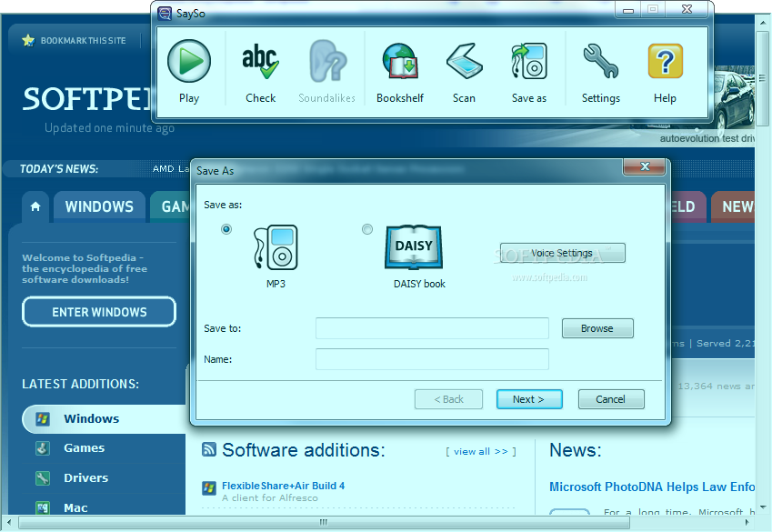Cancel the Save As dialog
772x532 pixels.
(611, 399)
